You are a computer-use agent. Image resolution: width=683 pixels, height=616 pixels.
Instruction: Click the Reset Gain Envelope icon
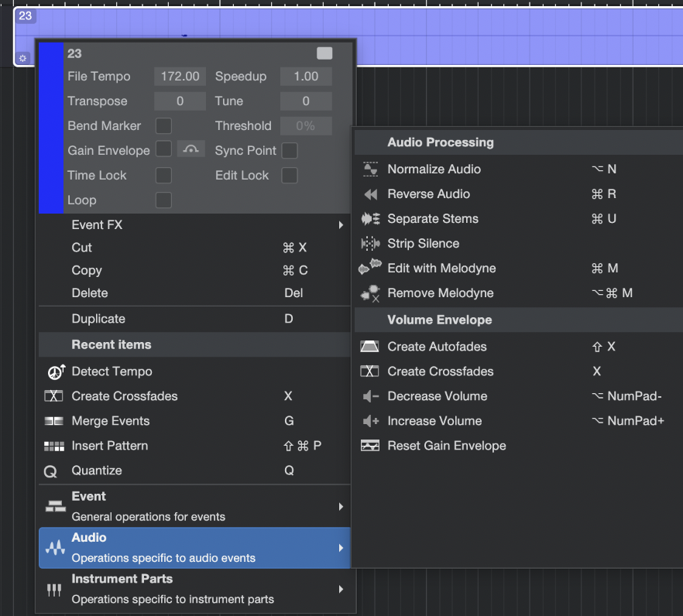coord(370,446)
